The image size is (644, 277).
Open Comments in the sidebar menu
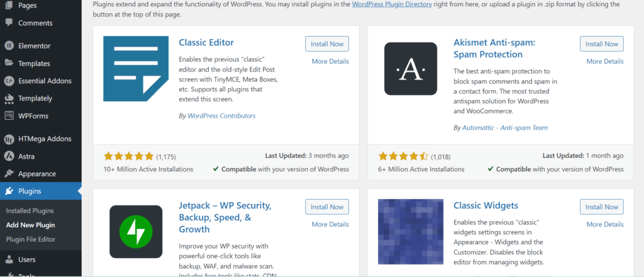click(x=35, y=23)
